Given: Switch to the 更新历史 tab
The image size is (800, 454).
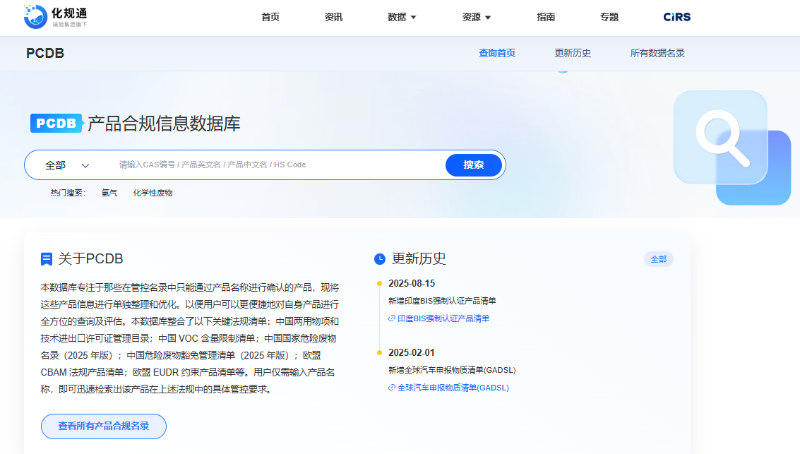Looking at the screenshot, I should pyautogui.click(x=572, y=53).
